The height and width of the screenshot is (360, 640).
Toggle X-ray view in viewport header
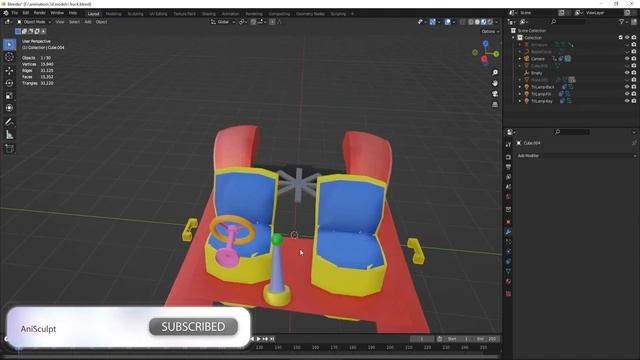coord(462,22)
